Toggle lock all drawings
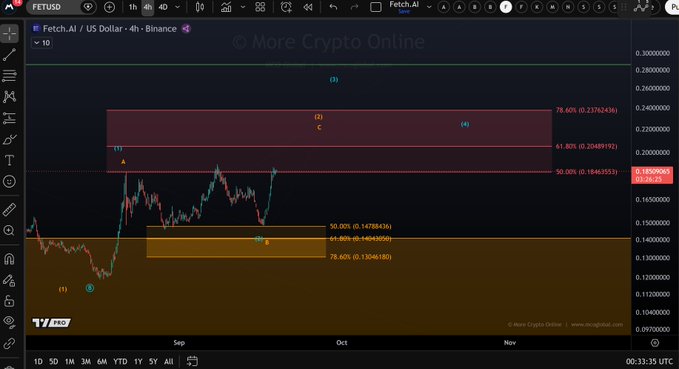The image size is (679, 369). 10,301
